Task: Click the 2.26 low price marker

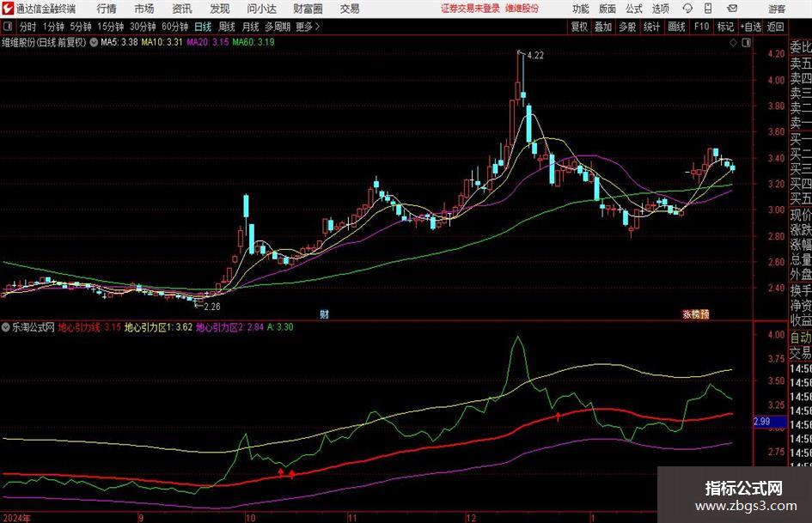Action: (x=211, y=307)
